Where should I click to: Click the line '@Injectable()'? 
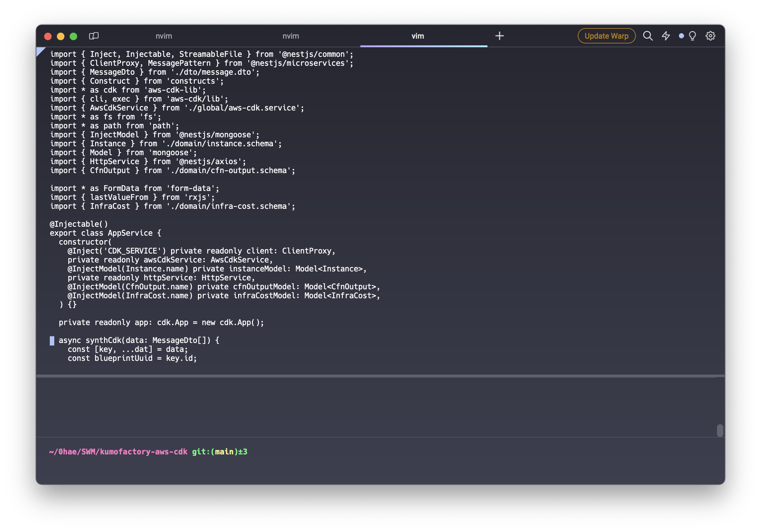click(79, 224)
